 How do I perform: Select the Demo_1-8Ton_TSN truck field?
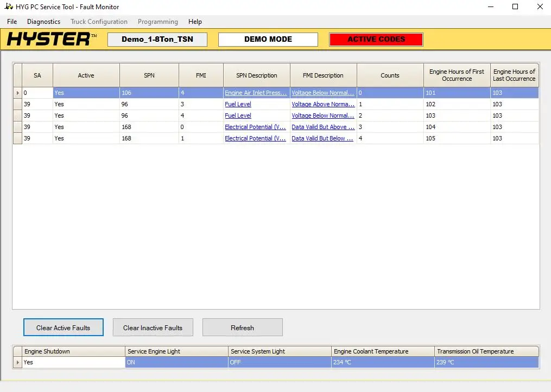point(157,40)
